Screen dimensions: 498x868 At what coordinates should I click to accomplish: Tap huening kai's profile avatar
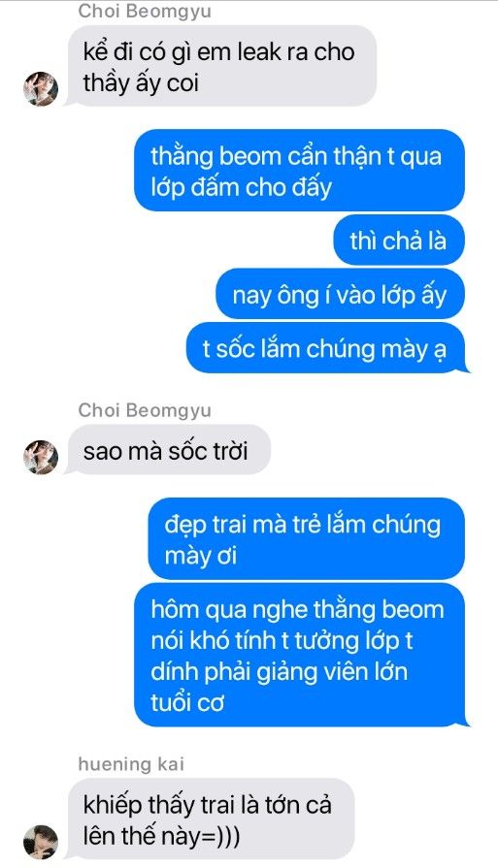[x=41, y=842]
